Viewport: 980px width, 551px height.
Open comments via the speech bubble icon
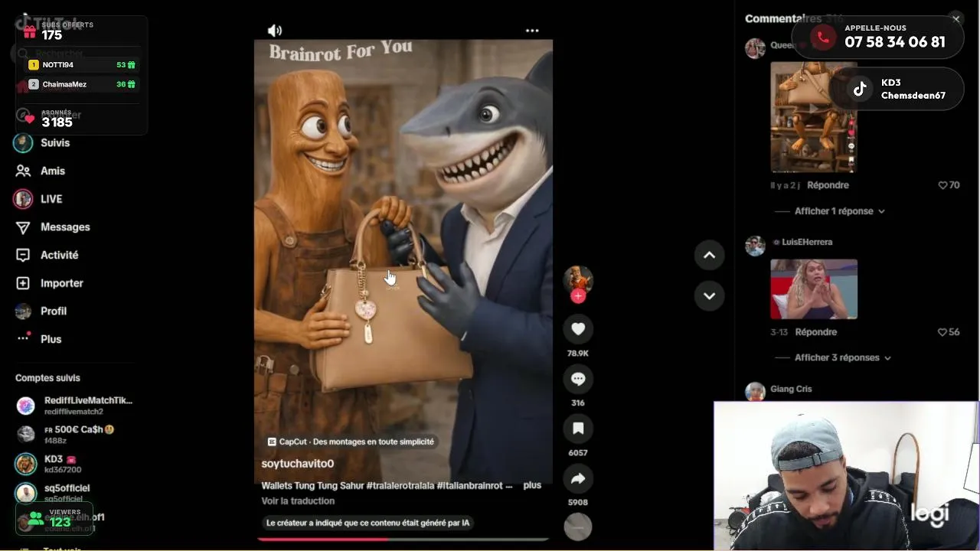[578, 379]
